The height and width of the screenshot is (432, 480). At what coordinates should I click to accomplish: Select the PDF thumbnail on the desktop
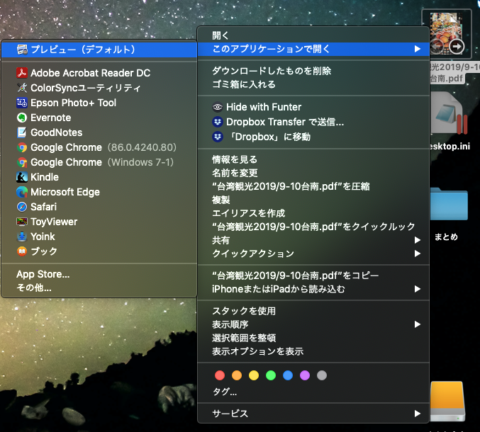pyautogui.click(x=446, y=34)
